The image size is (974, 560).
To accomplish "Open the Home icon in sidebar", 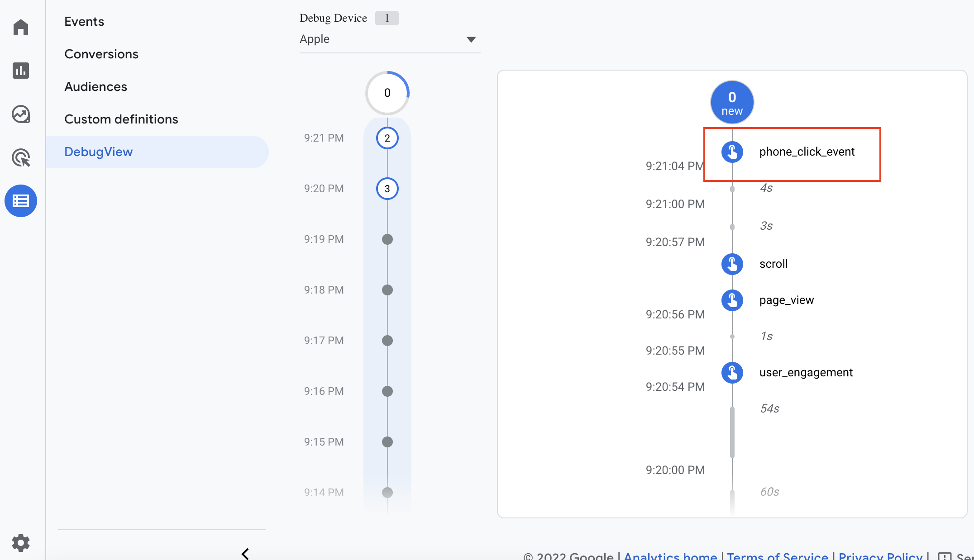I will tap(21, 27).
